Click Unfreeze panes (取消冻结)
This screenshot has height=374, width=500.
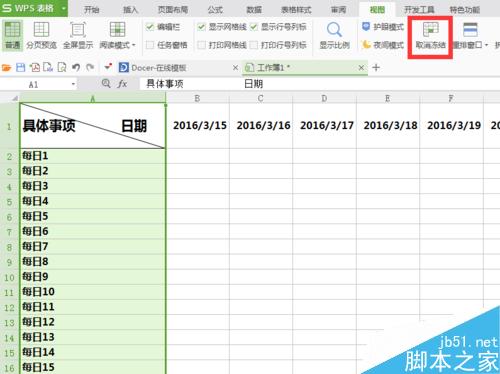click(x=430, y=36)
